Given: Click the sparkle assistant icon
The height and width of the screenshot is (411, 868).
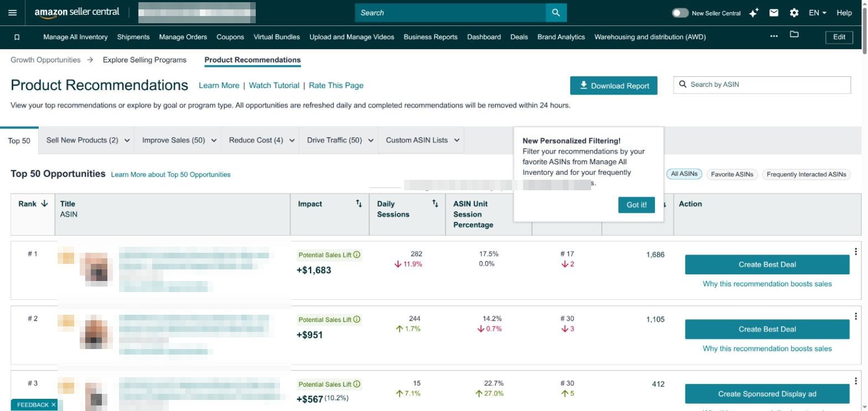Looking at the screenshot, I should coord(753,13).
